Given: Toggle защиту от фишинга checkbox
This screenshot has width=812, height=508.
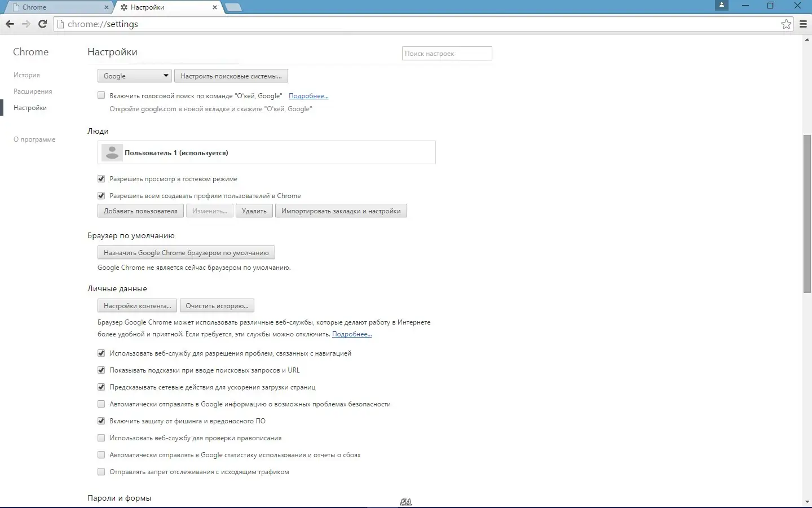Looking at the screenshot, I should pos(101,421).
